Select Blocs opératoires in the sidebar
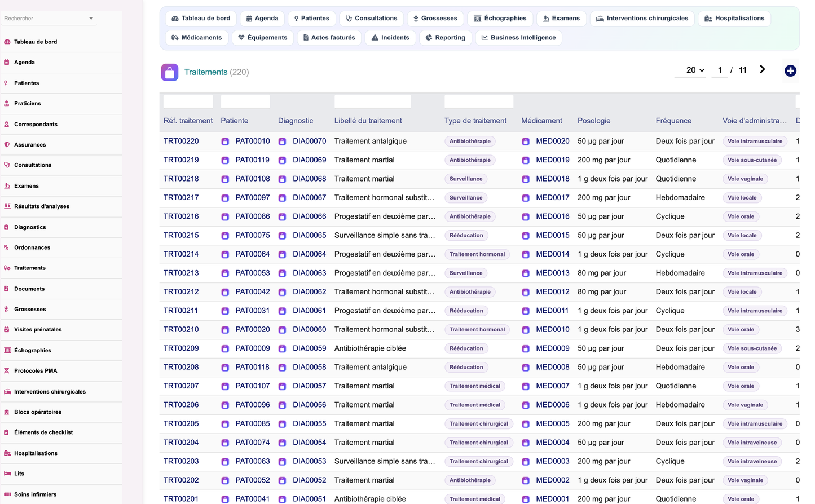Viewport: 815px width, 504px height. pos(38,412)
